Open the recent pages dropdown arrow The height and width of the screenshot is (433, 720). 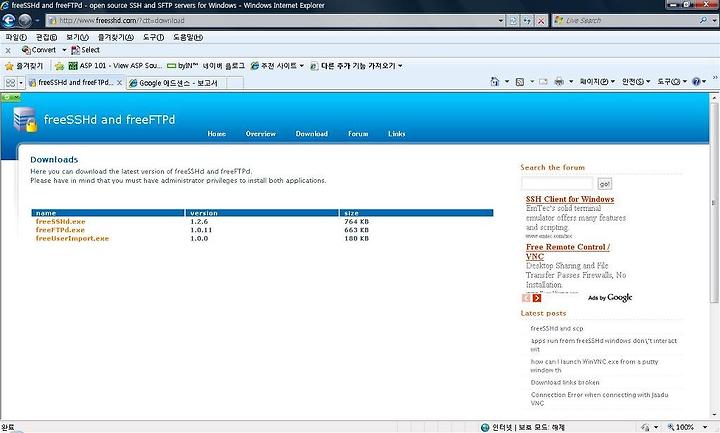pyautogui.click(x=37, y=21)
